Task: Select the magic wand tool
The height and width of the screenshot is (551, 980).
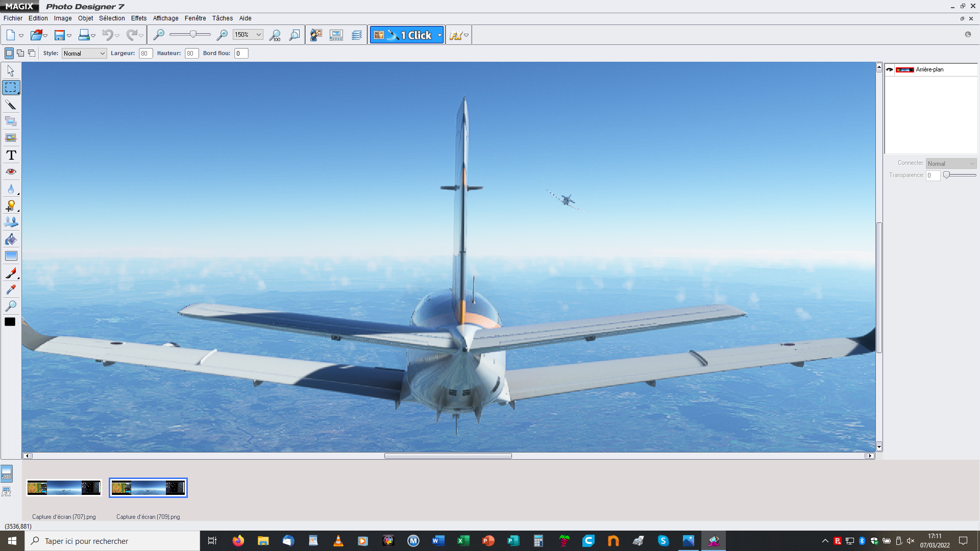Action: pos(11,105)
